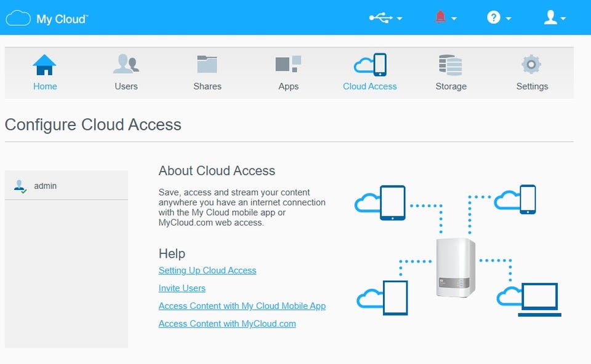Open the help question mark icon
This screenshot has height=364, width=591.
pyautogui.click(x=493, y=17)
